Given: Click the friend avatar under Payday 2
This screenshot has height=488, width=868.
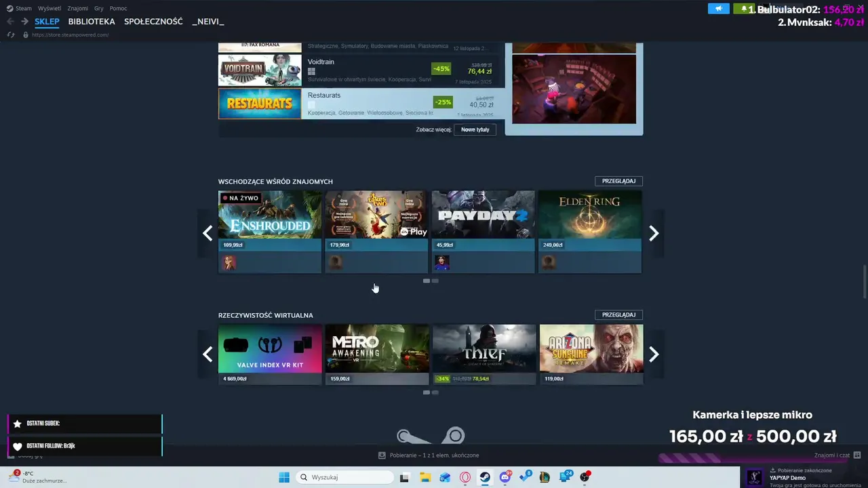Looking at the screenshot, I should point(442,262).
